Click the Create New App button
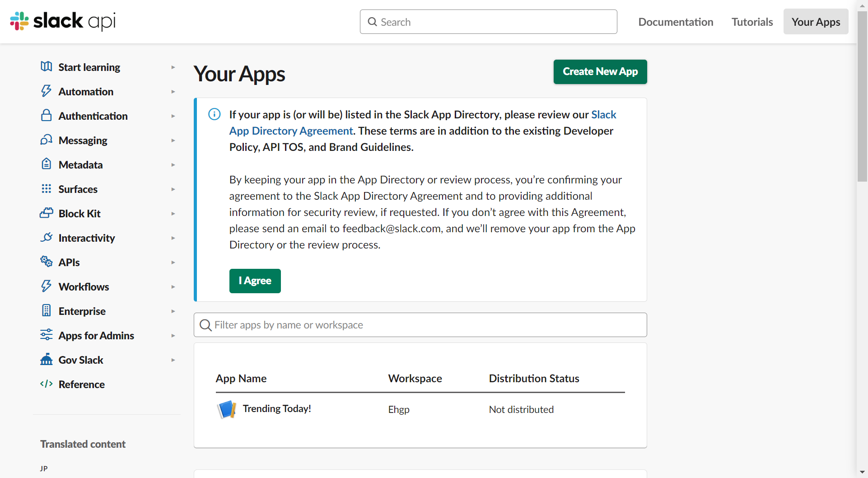The image size is (868, 478). pyautogui.click(x=600, y=72)
